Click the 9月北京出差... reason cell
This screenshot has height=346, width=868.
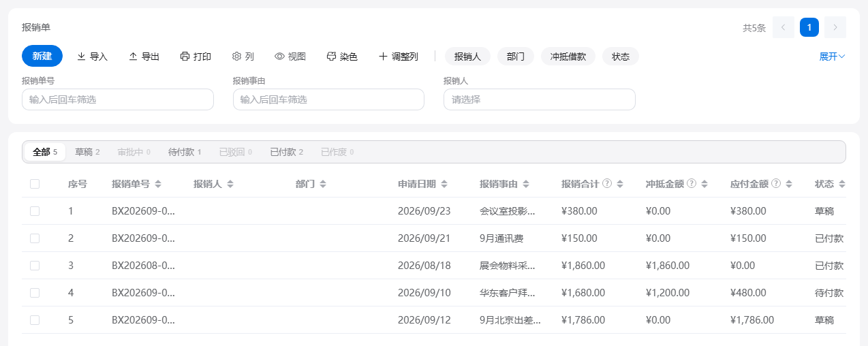tap(510, 320)
